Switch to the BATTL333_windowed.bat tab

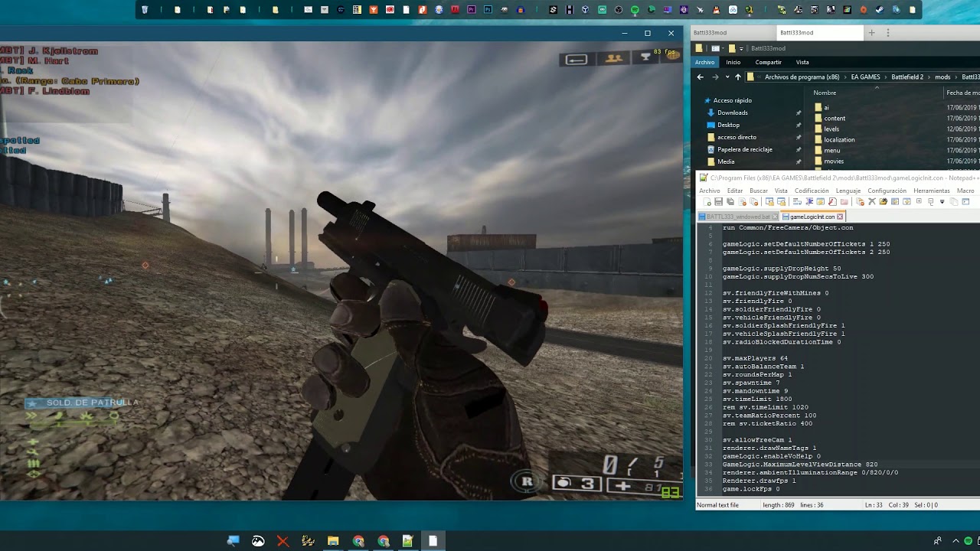pos(738,217)
